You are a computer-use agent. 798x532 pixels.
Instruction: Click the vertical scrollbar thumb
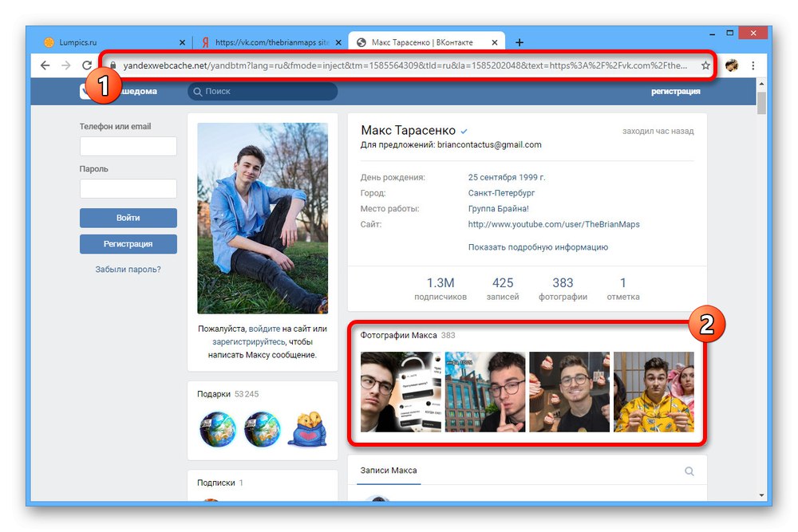pyautogui.click(x=761, y=103)
